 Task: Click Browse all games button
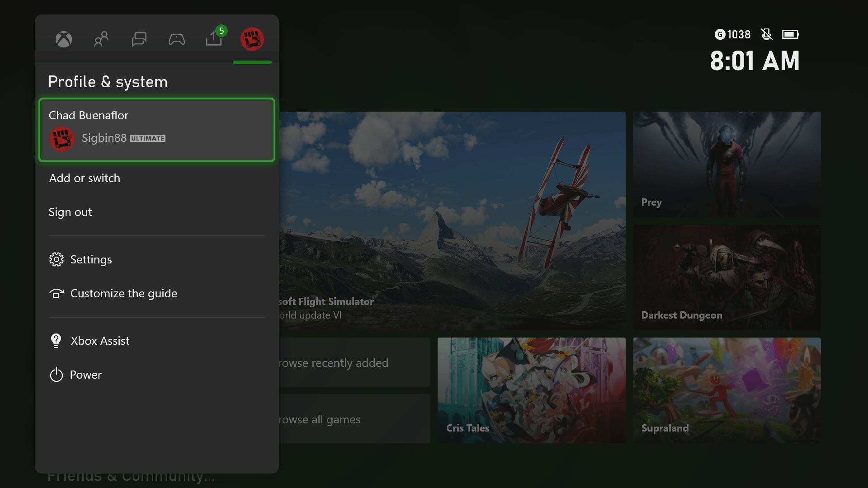pyautogui.click(x=354, y=419)
